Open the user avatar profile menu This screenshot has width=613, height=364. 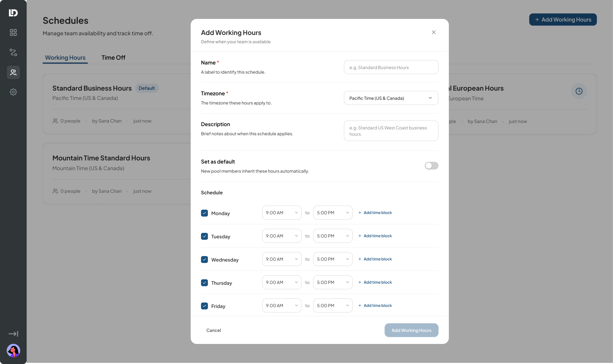[x=13, y=351]
